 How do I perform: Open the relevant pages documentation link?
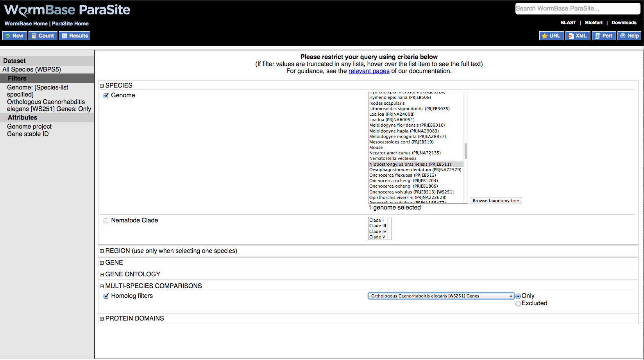click(369, 71)
